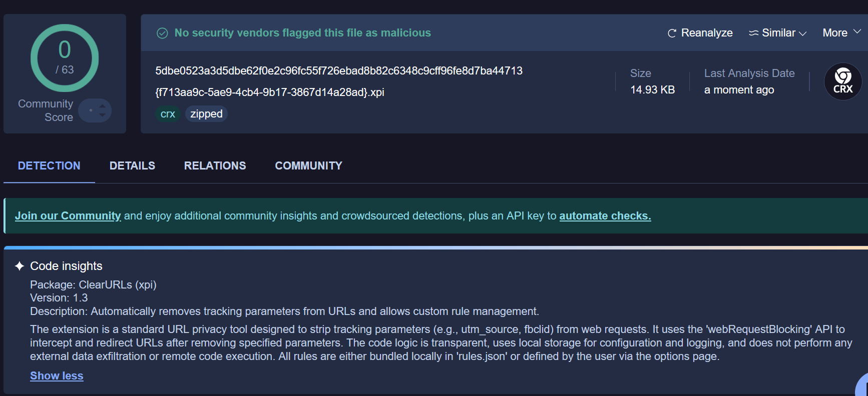The height and width of the screenshot is (396, 868).
Task: Click the 'a moment ago' analysis date
Action: pyautogui.click(x=739, y=90)
